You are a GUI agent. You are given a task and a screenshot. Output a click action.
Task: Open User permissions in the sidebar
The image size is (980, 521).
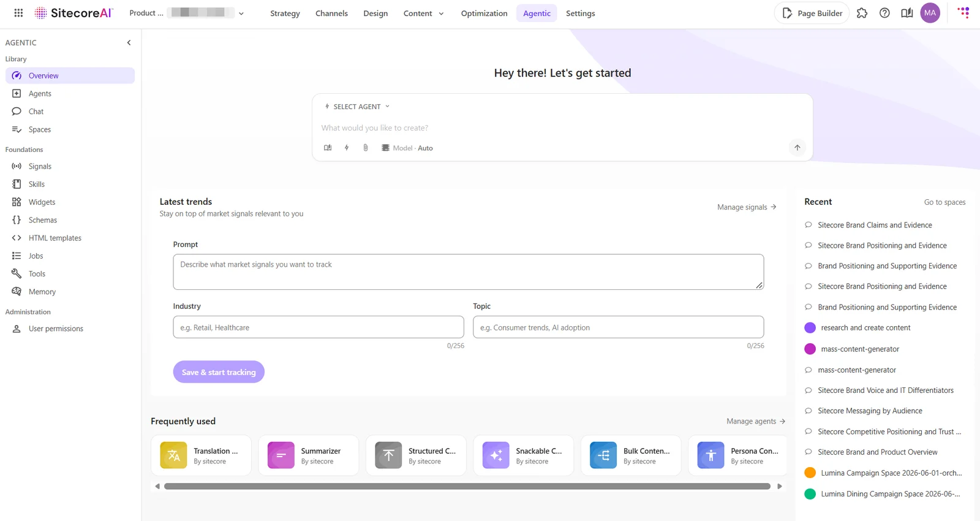[x=70, y=329]
